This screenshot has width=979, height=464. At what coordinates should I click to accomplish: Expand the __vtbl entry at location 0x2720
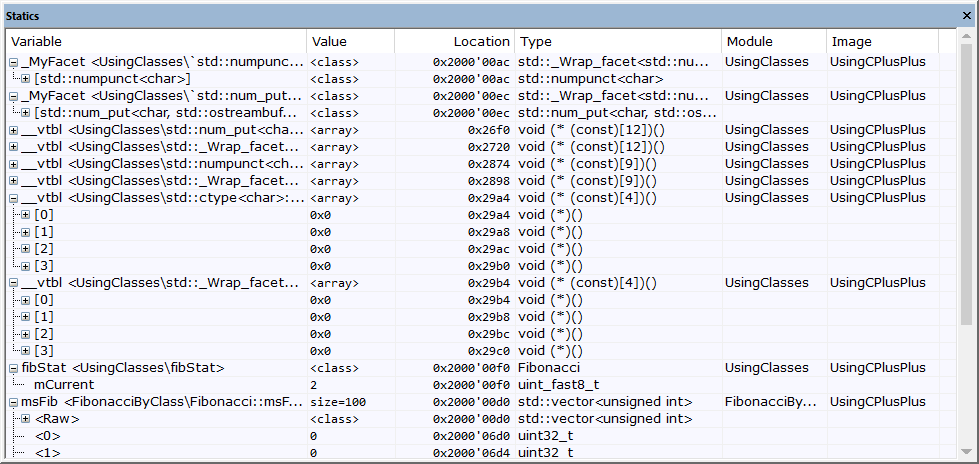pos(14,147)
